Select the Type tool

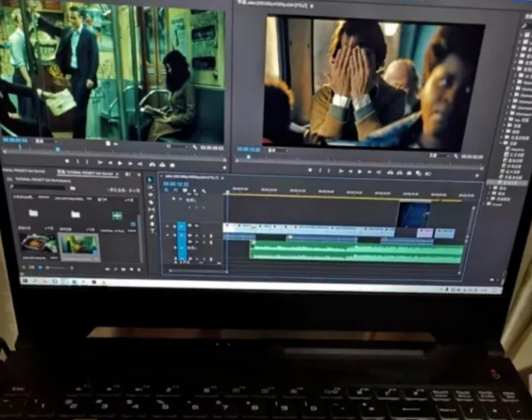click(153, 231)
